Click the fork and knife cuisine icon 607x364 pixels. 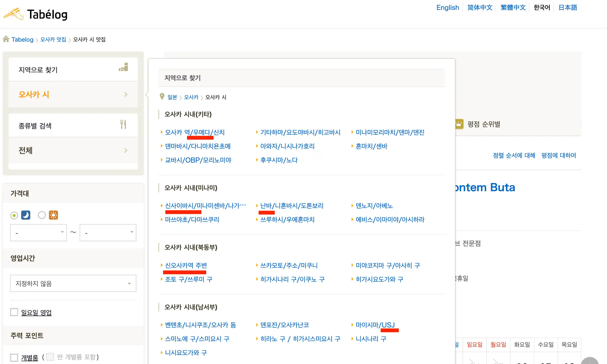123,124
